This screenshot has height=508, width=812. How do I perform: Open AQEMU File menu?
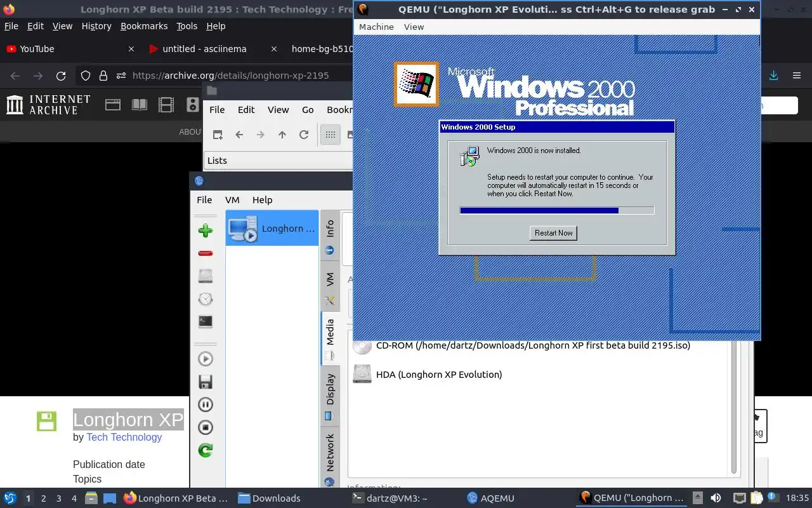[x=204, y=199]
